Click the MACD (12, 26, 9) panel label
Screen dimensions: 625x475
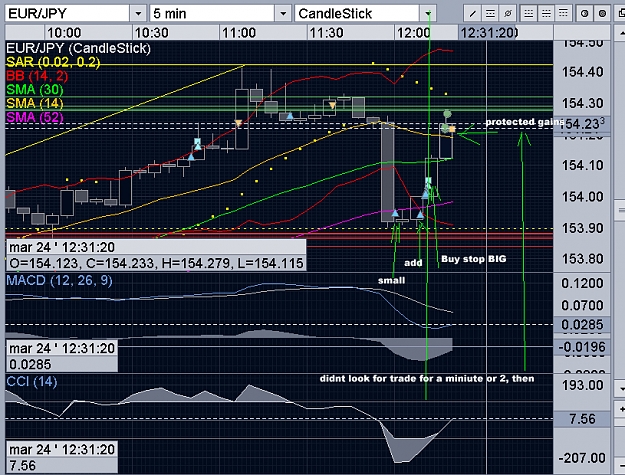pyautogui.click(x=59, y=281)
